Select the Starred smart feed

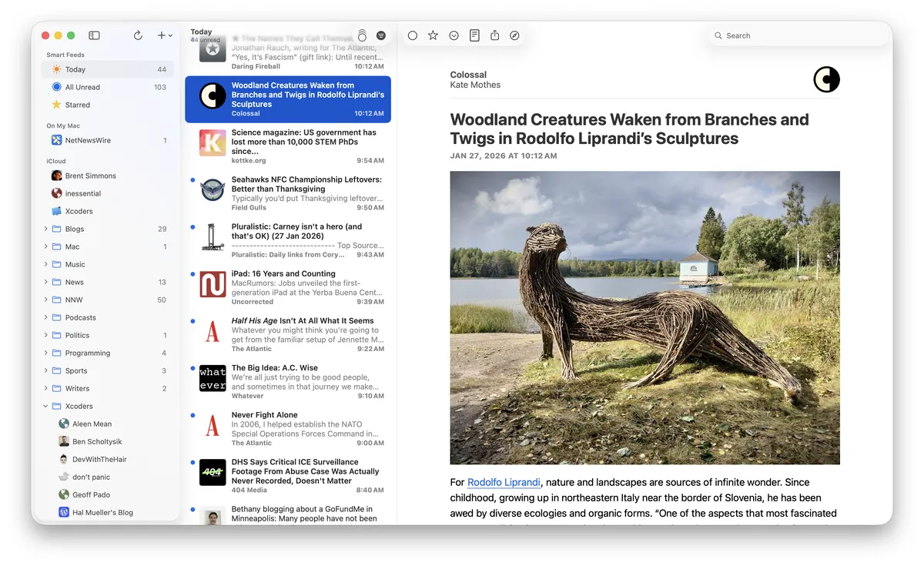pyautogui.click(x=108, y=105)
